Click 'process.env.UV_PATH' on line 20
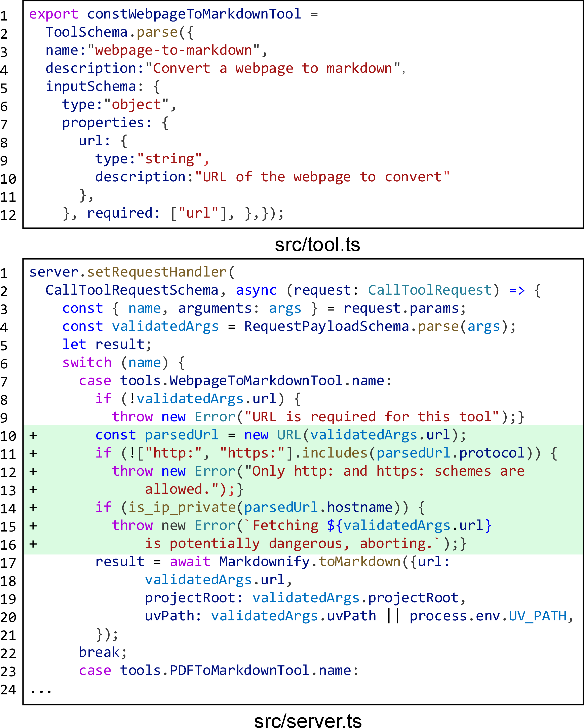This screenshot has width=584, height=728. point(488,616)
